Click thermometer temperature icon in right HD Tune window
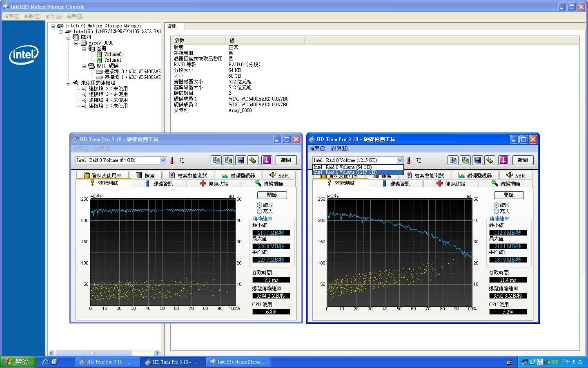The width and height of the screenshot is (588, 368). pyautogui.click(x=409, y=160)
